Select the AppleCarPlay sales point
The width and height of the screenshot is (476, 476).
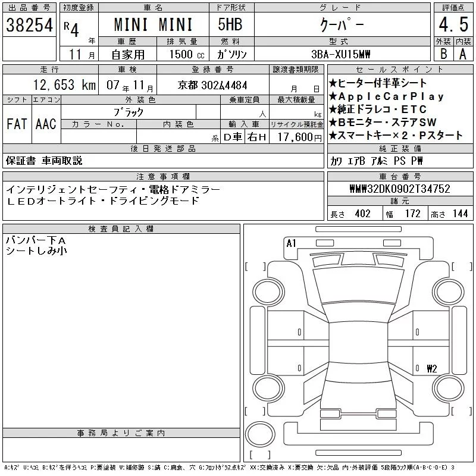point(386,96)
